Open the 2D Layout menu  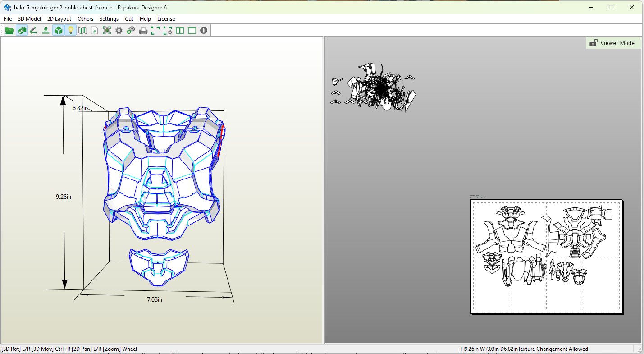pyautogui.click(x=59, y=19)
